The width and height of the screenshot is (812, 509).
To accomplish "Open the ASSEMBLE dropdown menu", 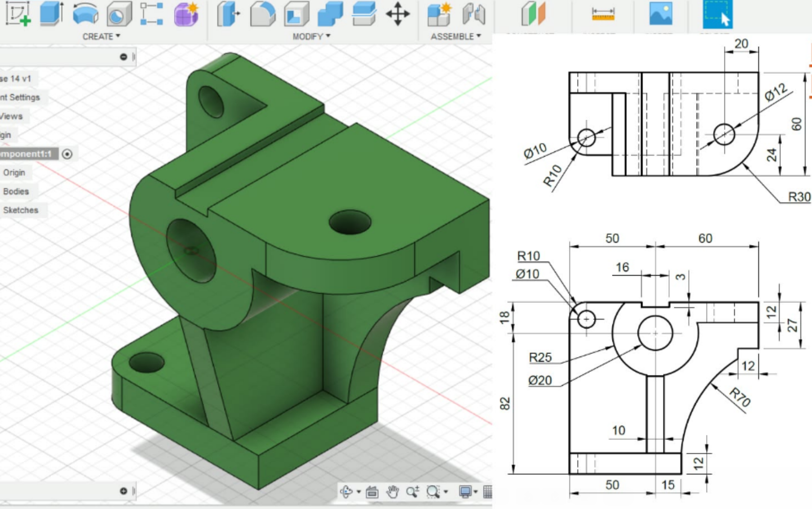I will coord(456,36).
